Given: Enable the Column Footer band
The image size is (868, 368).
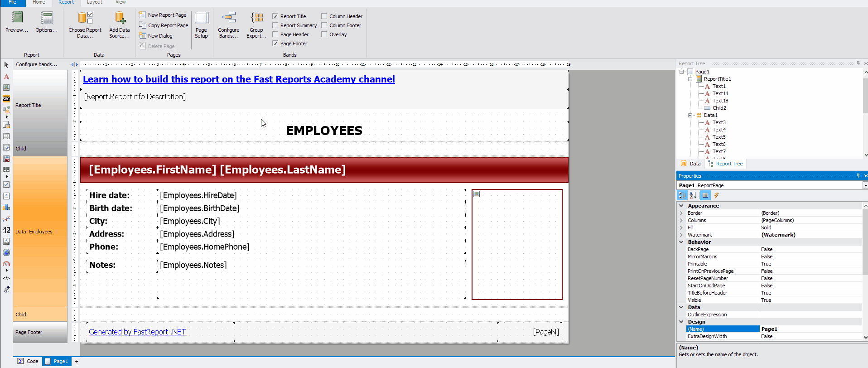Looking at the screenshot, I should coord(324,25).
